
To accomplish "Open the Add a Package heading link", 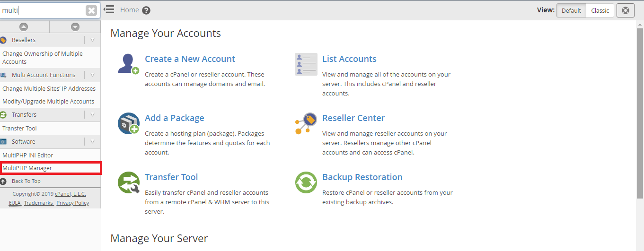I will [175, 118].
